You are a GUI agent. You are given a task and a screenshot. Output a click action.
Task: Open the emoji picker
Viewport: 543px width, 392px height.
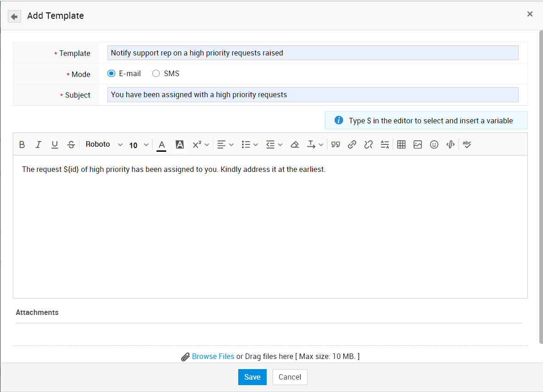coord(434,144)
